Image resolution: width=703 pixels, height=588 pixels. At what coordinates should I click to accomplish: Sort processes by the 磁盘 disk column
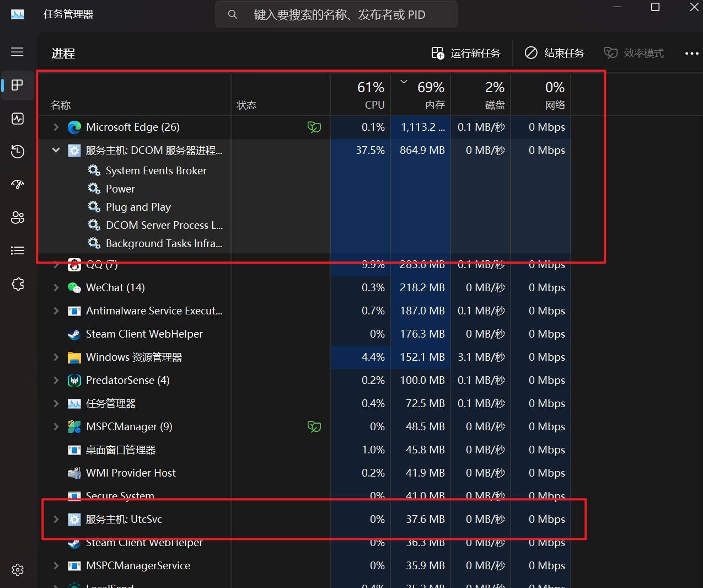point(481,95)
